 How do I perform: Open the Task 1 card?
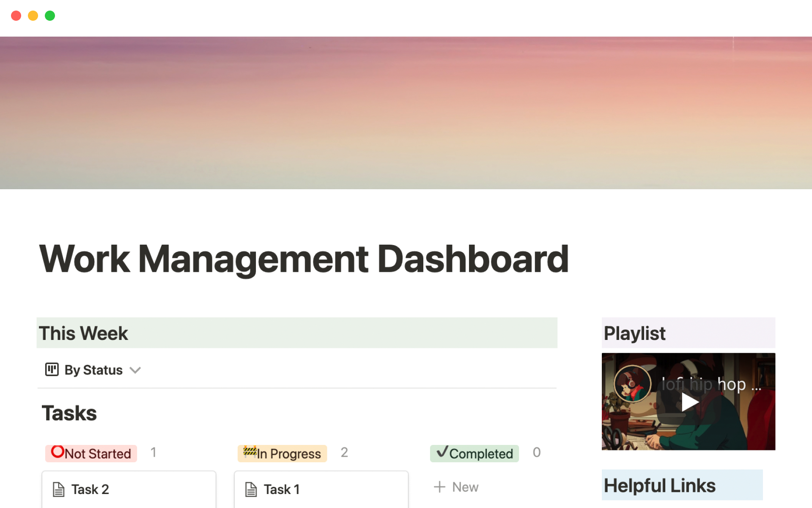(x=321, y=489)
